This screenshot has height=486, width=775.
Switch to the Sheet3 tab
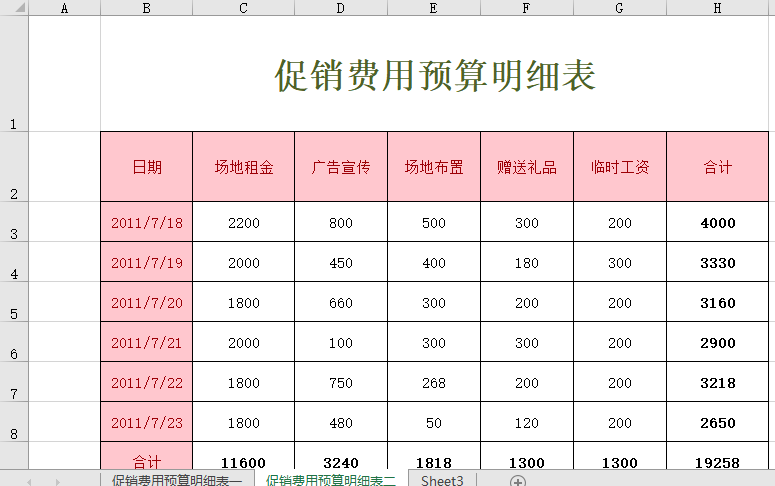click(x=442, y=481)
